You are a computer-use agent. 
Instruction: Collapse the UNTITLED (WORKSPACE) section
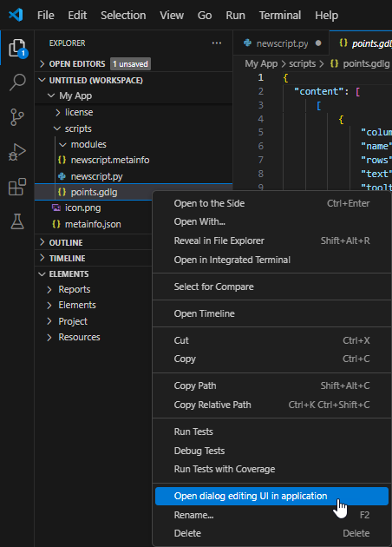pos(42,80)
